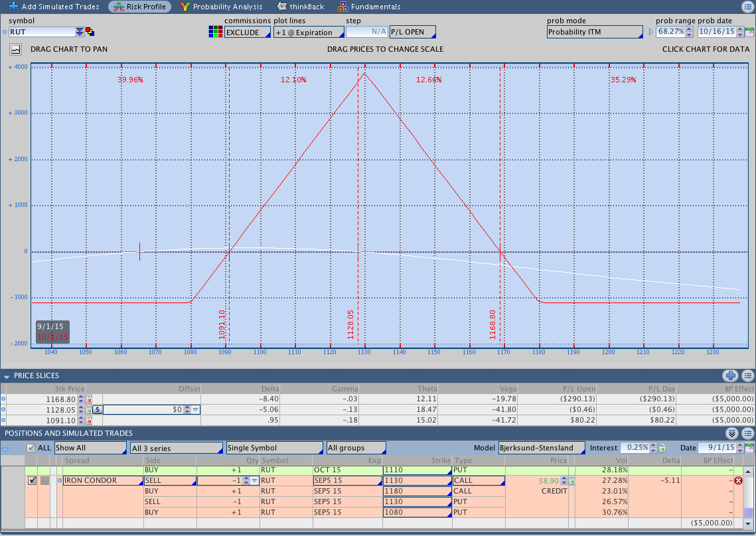The height and width of the screenshot is (536, 756).
Task: Open the SEP5 15 expiration dropdown, 1130 CALL row
Action: [x=347, y=480]
